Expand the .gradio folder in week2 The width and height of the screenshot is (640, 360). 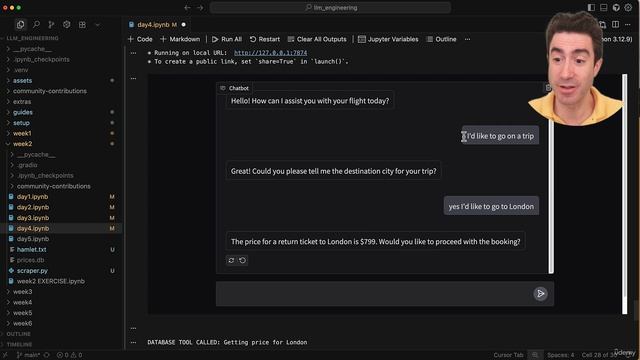point(27,165)
